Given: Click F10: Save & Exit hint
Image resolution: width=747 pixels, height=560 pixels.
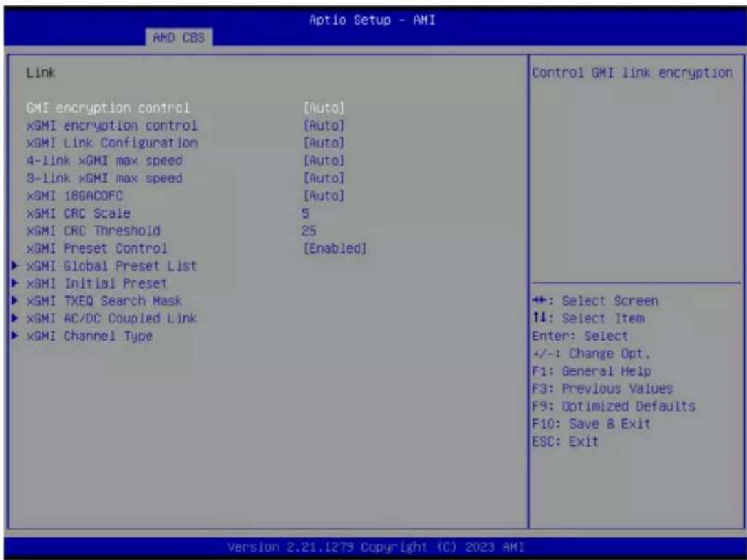Looking at the screenshot, I should tap(591, 424).
